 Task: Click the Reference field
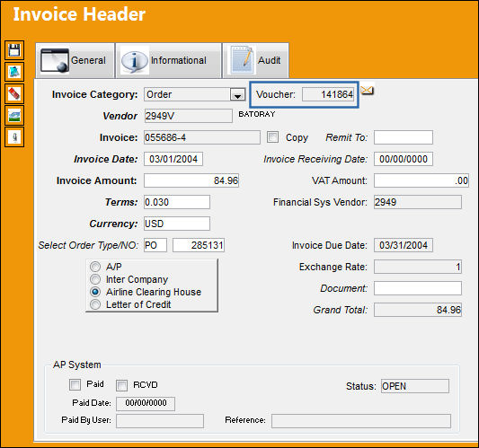tap(361, 421)
